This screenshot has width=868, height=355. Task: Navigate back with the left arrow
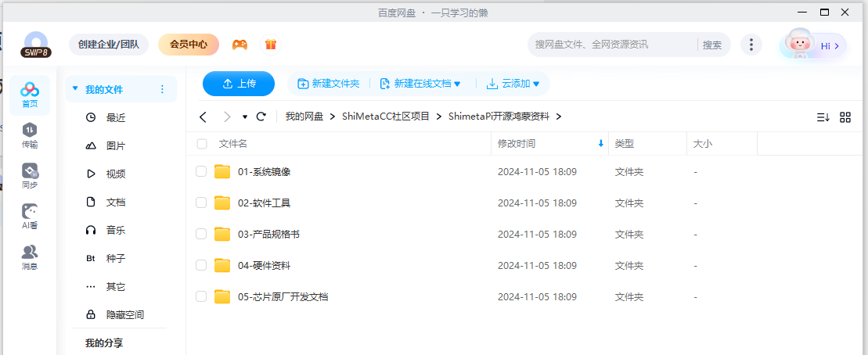coord(203,117)
